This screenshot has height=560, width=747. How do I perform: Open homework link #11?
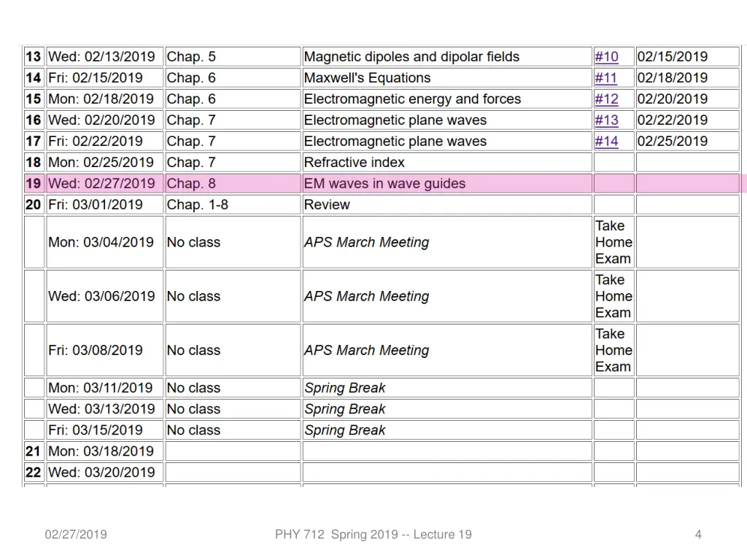(x=606, y=77)
